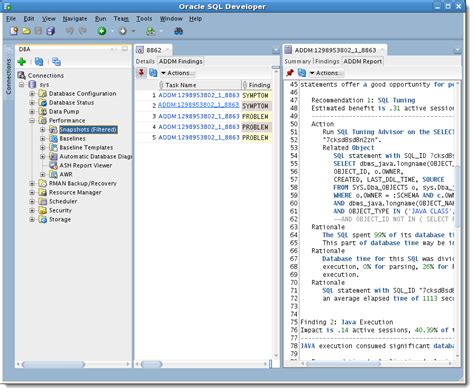
Task: Collapse the sys connection node
Action: click(21, 85)
